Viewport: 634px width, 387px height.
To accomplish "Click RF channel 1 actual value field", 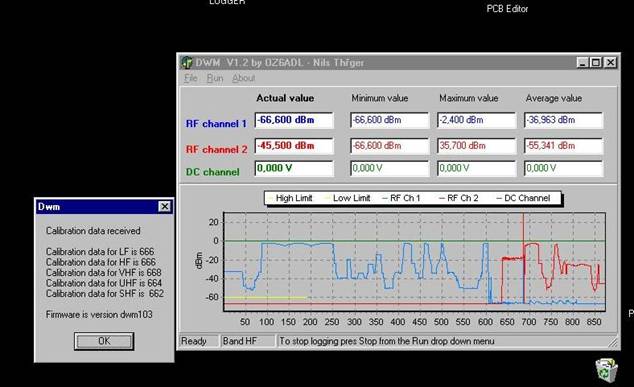I will pos(294,120).
